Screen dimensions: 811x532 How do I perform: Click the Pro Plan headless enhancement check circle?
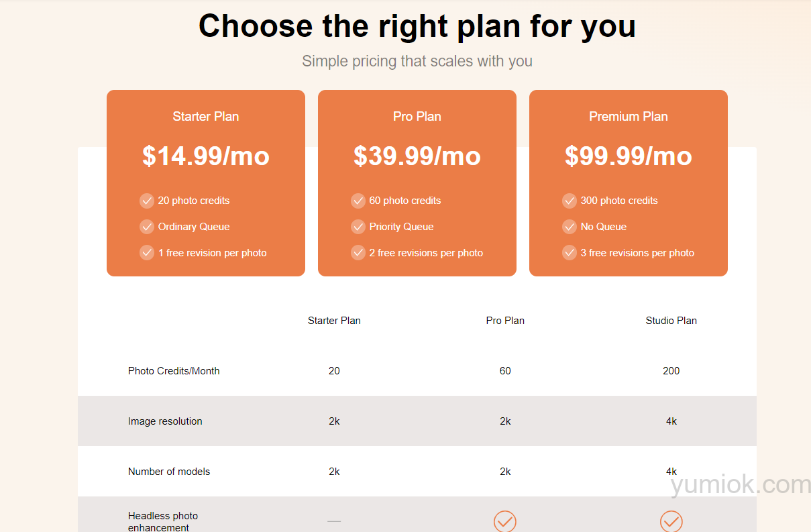click(x=505, y=521)
